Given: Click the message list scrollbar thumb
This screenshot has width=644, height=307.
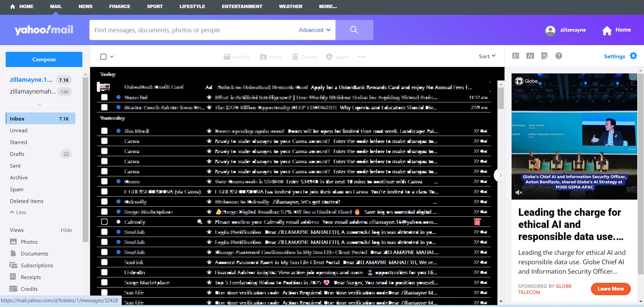Looking at the screenshot, I should [x=501, y=98].
